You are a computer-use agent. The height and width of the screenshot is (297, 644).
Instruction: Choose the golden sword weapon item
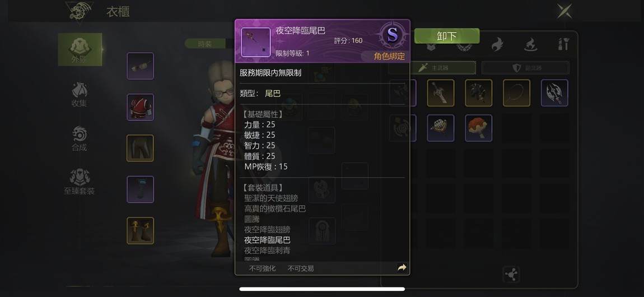(x=441, y=93)
